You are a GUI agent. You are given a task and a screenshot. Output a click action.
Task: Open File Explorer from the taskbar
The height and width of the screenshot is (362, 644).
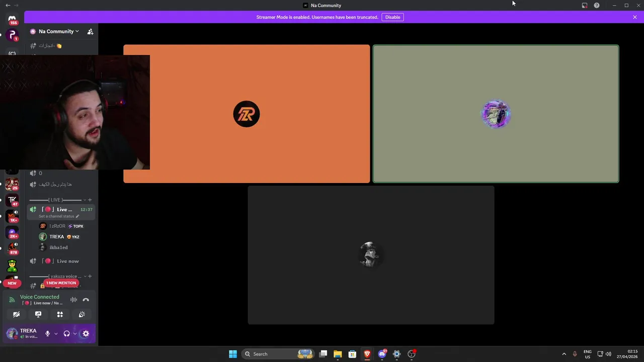tap(338, 354)
